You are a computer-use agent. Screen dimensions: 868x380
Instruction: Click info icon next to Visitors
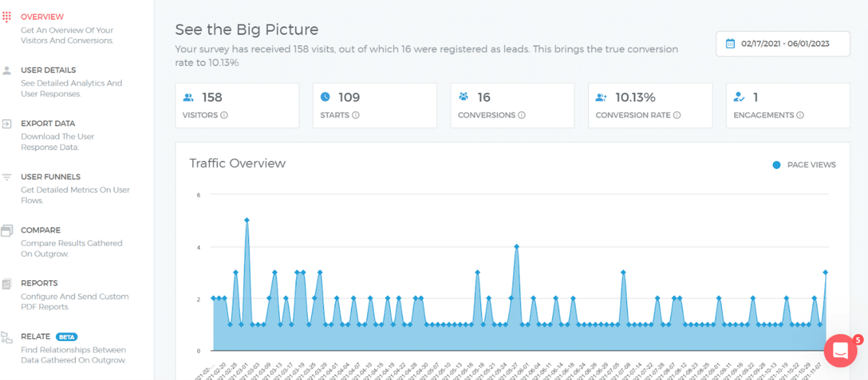224,115
